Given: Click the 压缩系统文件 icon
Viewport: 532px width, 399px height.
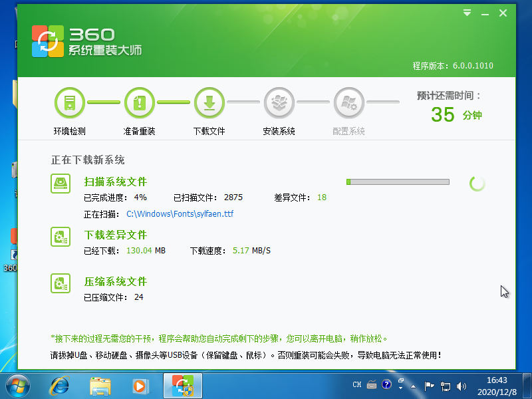Looking at the screenshot, I should click(x=61, y=283).
